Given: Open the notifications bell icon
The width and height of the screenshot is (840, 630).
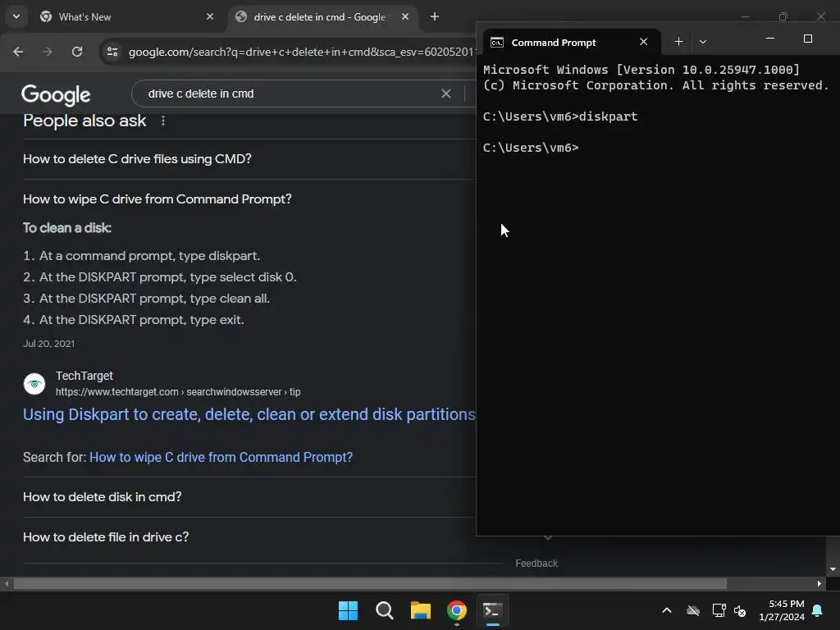Looking at the screenshot, I should [x=818, y=610].
